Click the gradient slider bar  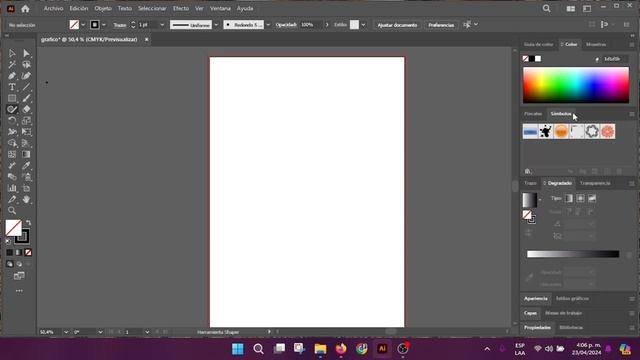(573, 254)
